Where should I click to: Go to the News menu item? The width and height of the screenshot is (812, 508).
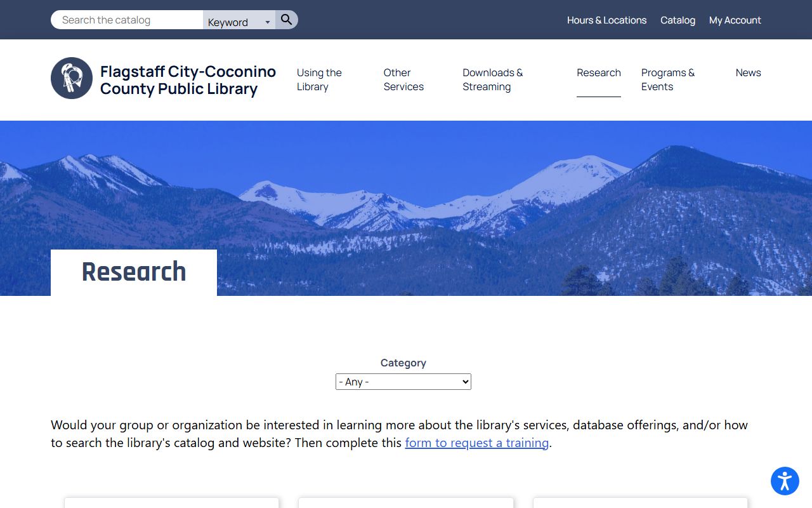coord(748,72)
